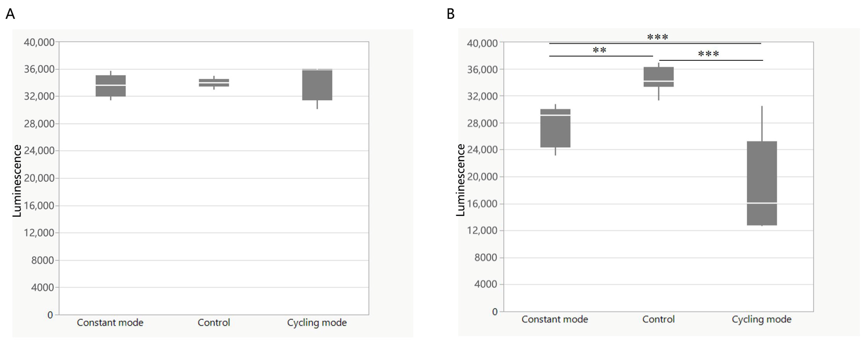
Task: Select the Cycling mode box in panel A
Action: tap(317, 85)
